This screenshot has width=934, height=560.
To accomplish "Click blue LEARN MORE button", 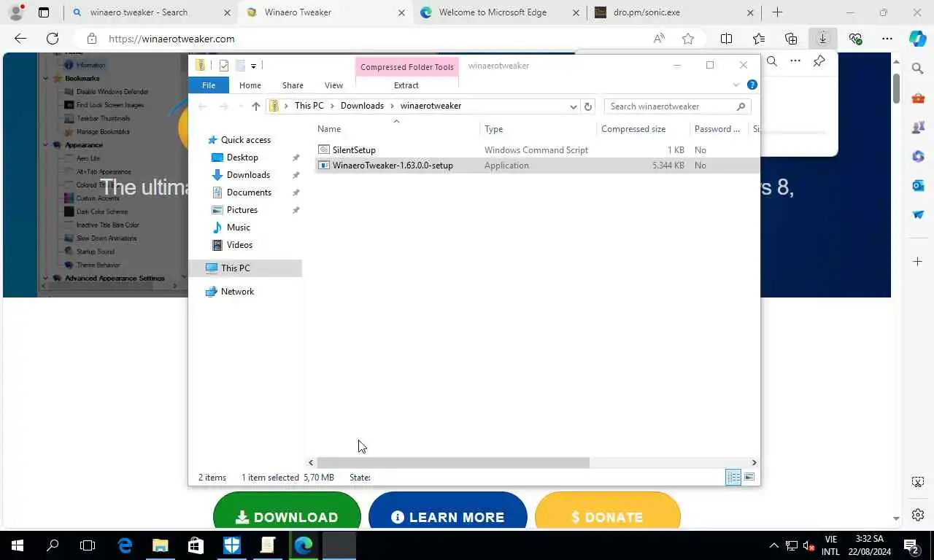I will (447, 511).
